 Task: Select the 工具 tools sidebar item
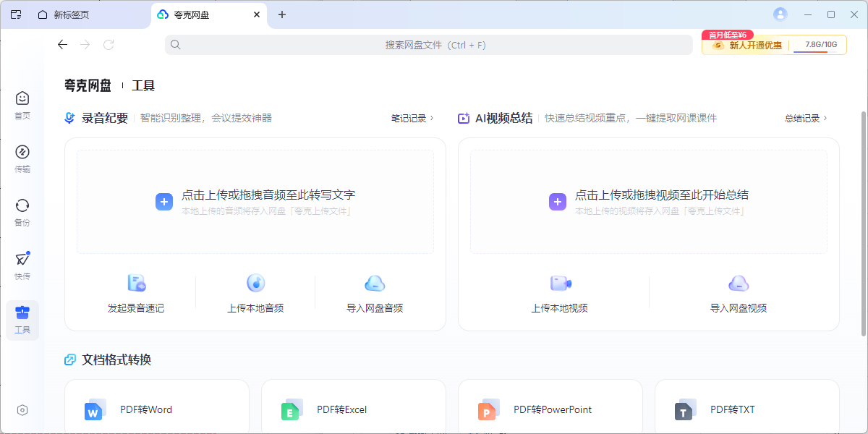point(22,320)
